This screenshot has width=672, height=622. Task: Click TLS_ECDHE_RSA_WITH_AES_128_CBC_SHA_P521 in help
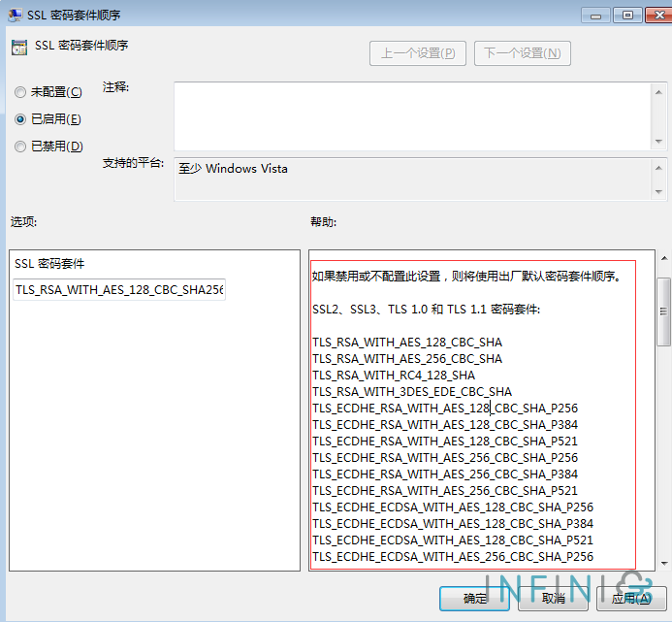[x=445, y=441]
